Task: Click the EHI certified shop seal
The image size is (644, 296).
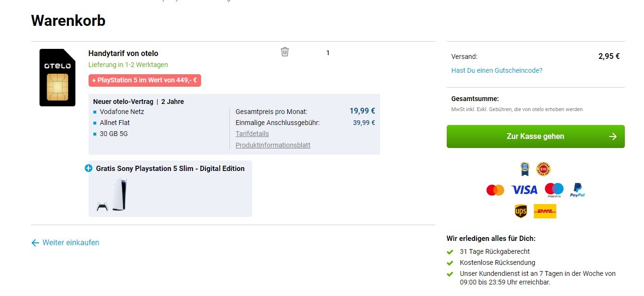Action: pyautogui.click(x=543, y=169)
